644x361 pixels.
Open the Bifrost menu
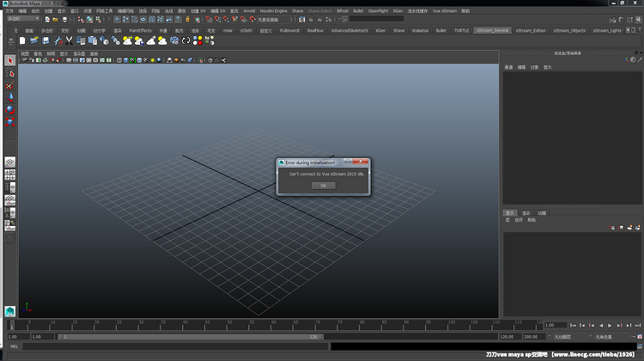pos(342,11)
